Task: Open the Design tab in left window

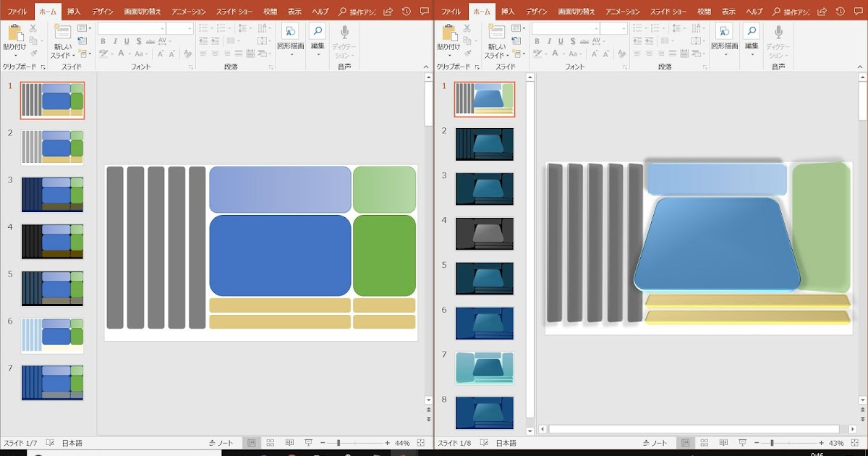Action: [102, 12]
